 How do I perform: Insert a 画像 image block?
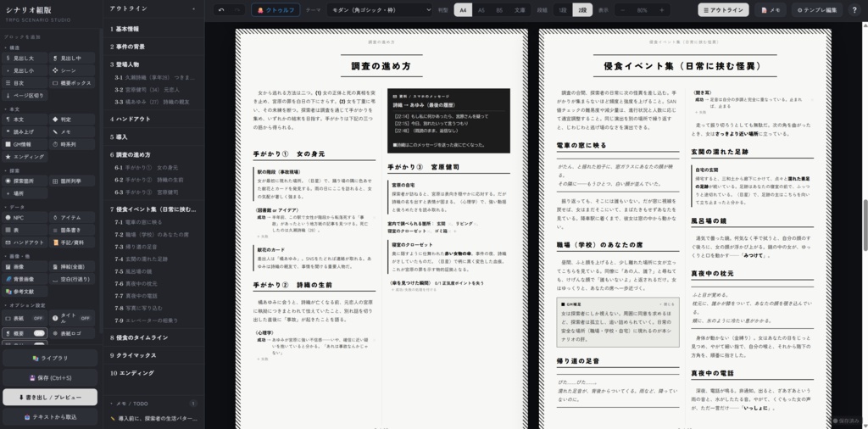coord(25,267)
